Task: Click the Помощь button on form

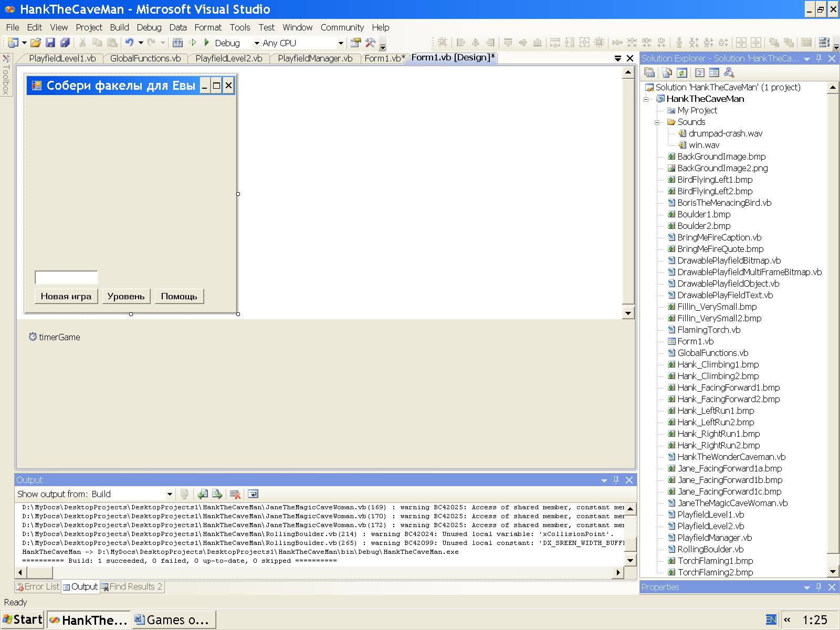Action: [x=179, y=296]
